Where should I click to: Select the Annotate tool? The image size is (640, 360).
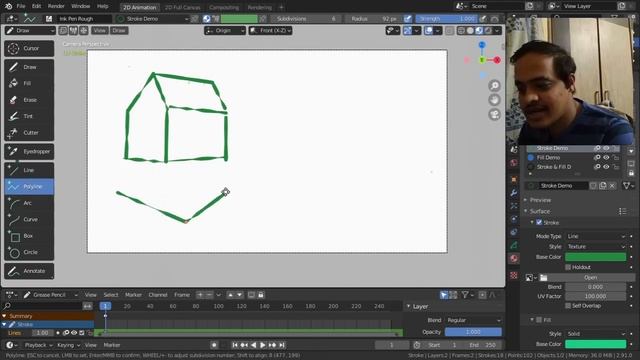(29, 271)
